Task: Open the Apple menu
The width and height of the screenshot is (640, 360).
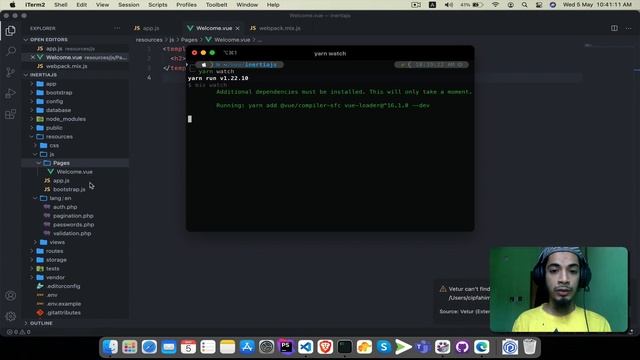Action: coord(13,5)
